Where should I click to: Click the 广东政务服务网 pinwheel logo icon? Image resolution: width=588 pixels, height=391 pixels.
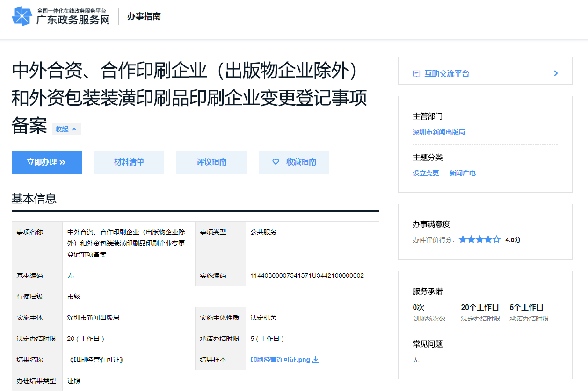22,16
